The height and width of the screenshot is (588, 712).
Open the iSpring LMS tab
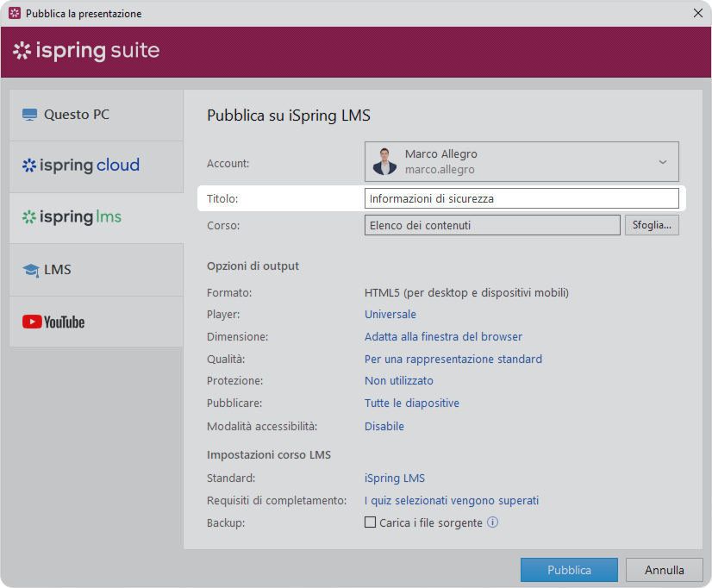(96, 217)
